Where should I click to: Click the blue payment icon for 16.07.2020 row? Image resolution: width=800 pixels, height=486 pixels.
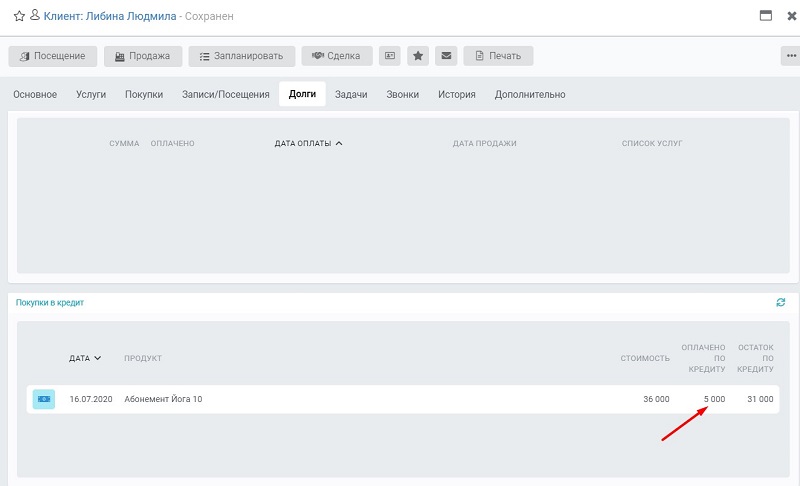point(44,399)
